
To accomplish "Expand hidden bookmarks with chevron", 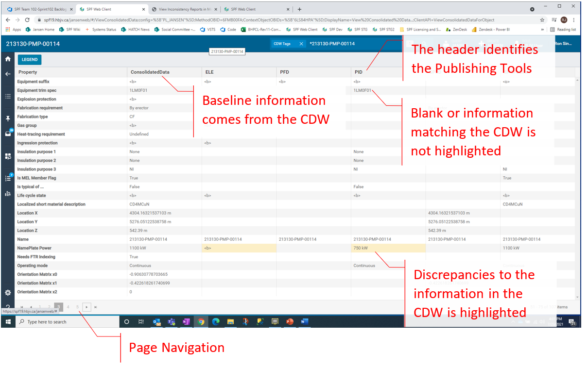I will pyautogui.click(x=542, y=30).
